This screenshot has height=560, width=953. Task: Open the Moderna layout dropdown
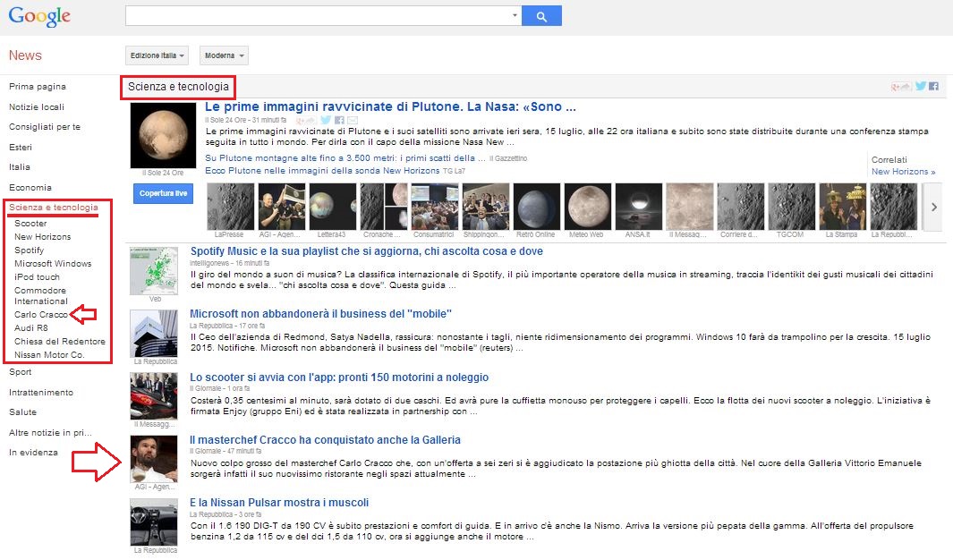[x=224, y=55]
